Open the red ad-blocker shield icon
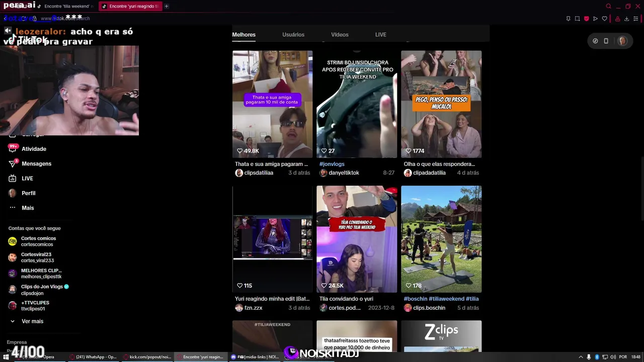The height and width of the screenshot is (362, 644). (586, 19)
